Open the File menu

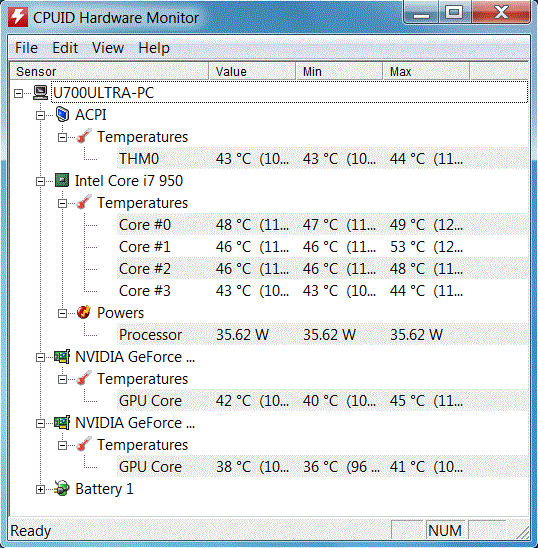26,48
